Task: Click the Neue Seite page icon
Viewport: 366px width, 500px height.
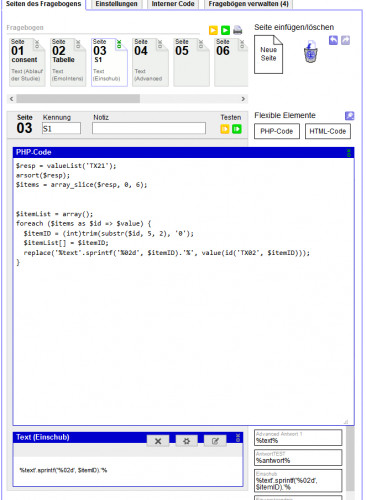Action: [268, 54]
